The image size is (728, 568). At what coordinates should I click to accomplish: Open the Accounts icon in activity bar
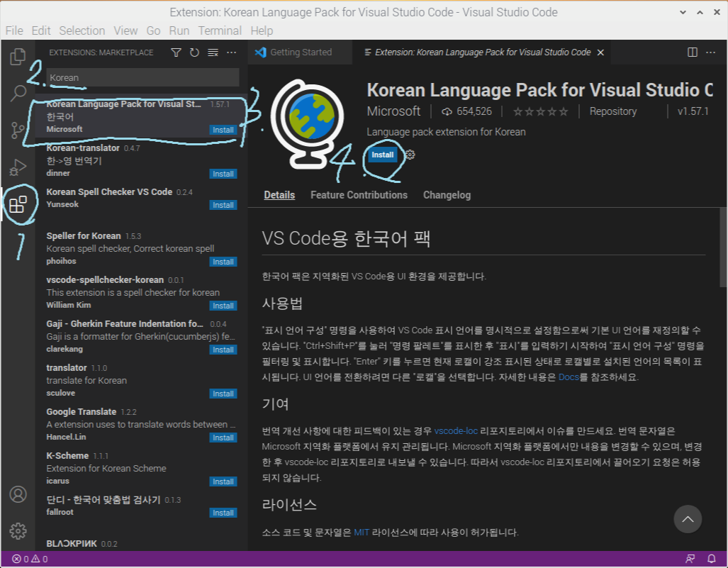18,494
